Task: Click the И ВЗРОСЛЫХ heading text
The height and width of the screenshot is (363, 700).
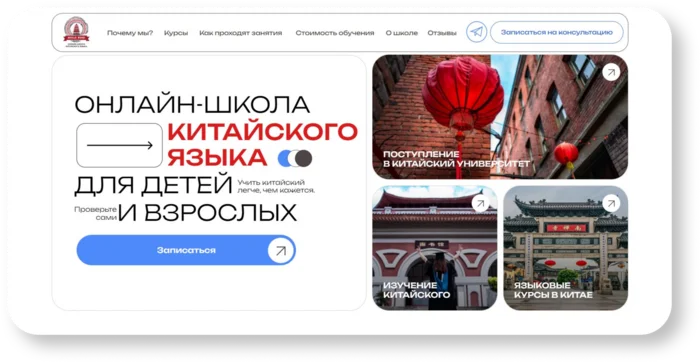Action: pyautogui.click(x=208, y=213)
